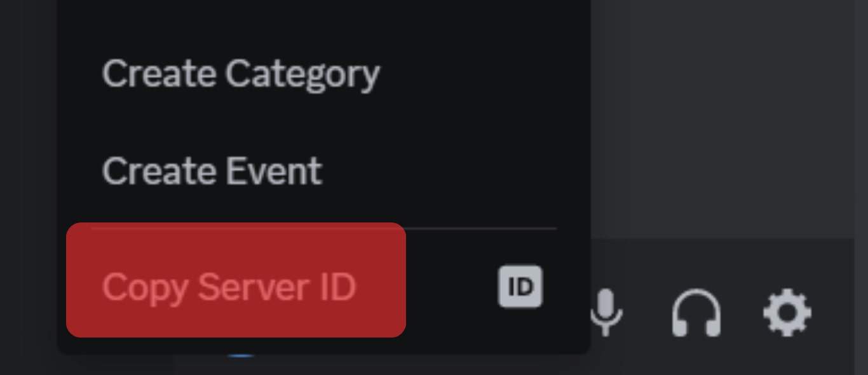Toggle deafen using the headphones button

pos(696,312)
